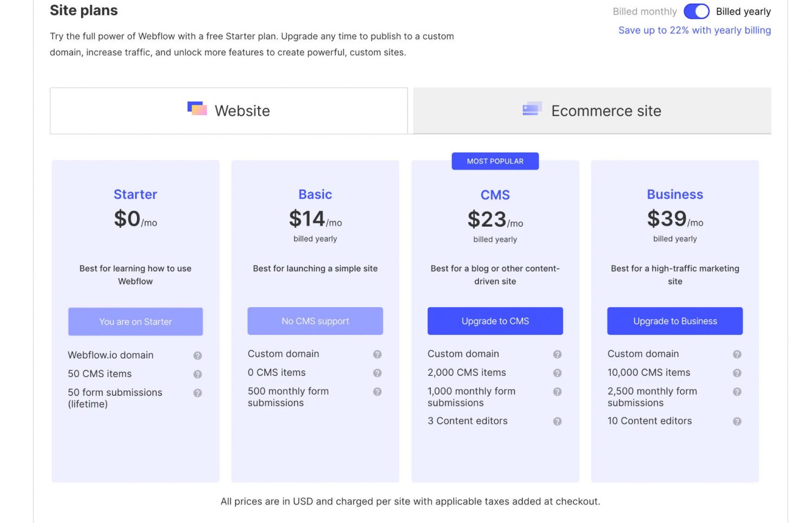Screen dimensions: 812x523
Task: Toggle the billing period switch
Action: coord(696,11)
